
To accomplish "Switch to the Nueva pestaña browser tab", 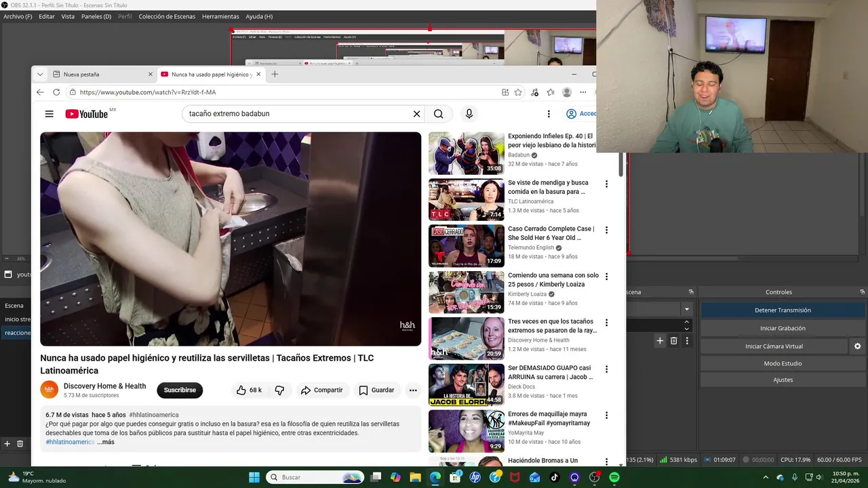I will pyautogui.click(x=102, y=75).
